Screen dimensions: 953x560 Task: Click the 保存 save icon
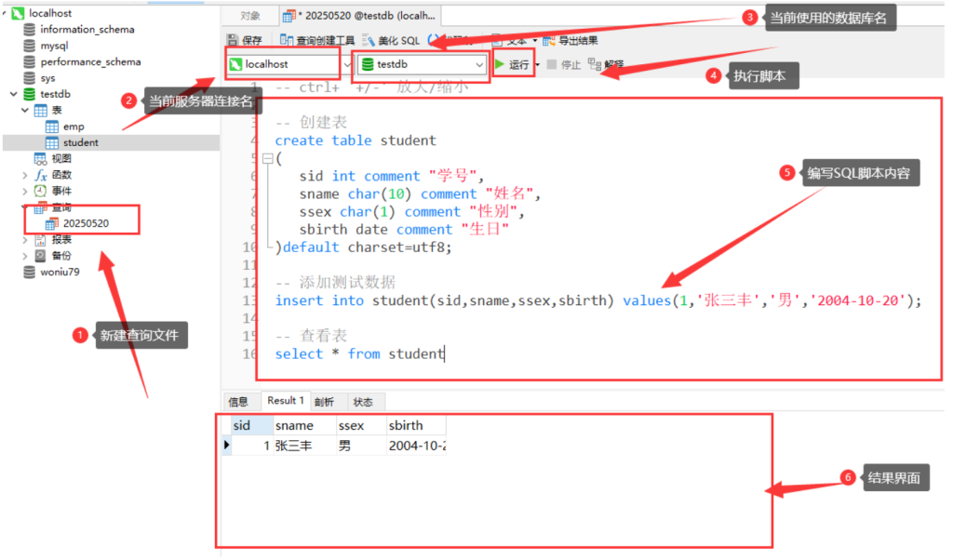233,41
